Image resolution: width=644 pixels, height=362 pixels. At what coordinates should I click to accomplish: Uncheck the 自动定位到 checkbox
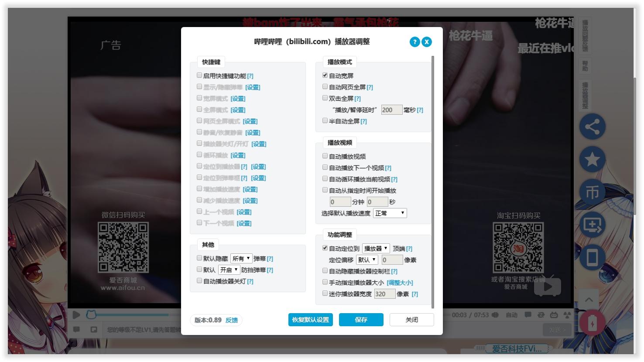(x=325, y=248)
